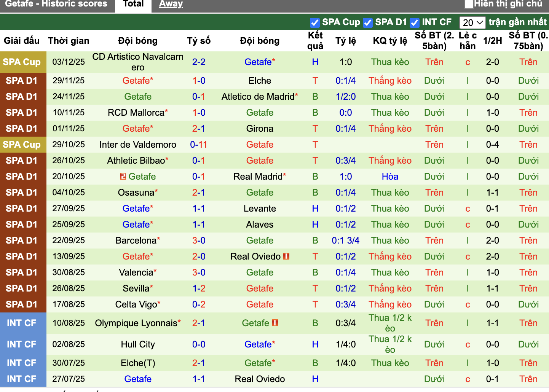Click the SPA D1 label dated 29/11/25
This screenshot has width=549, height=392.
[22, 81]
